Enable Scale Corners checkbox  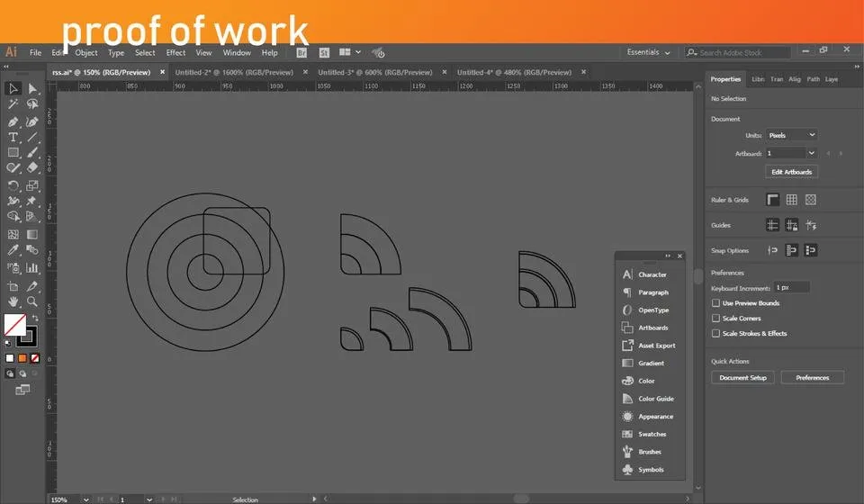coord(715,318)
